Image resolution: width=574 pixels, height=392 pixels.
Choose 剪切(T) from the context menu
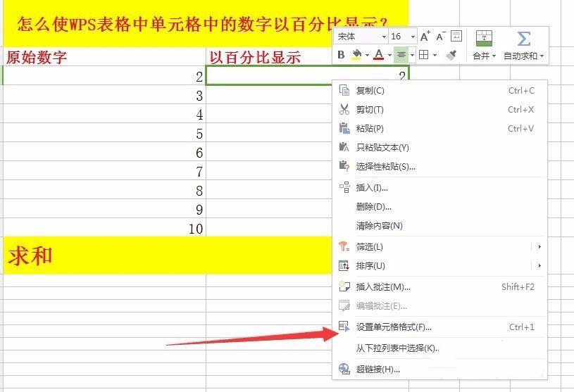[439, 109]
